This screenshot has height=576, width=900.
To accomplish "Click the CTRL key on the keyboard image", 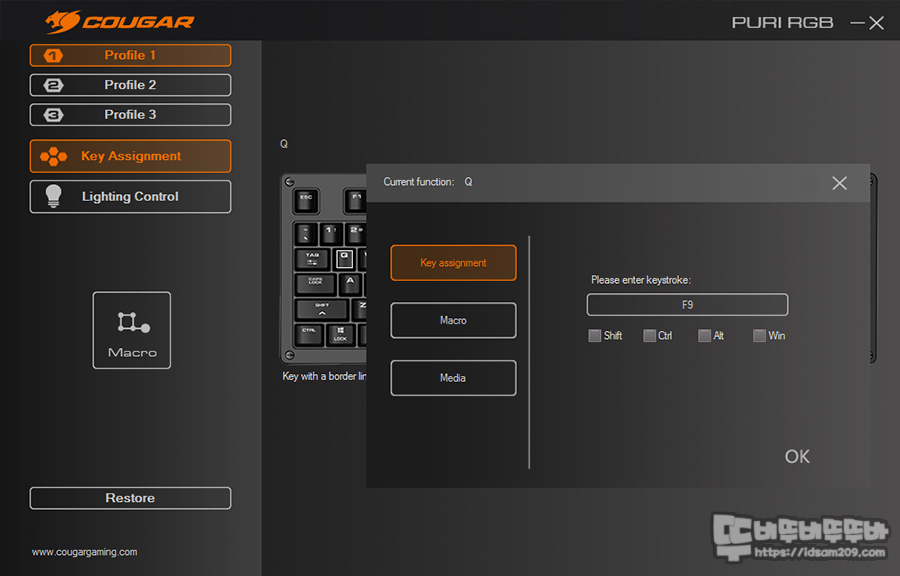I will coord(309,334).
